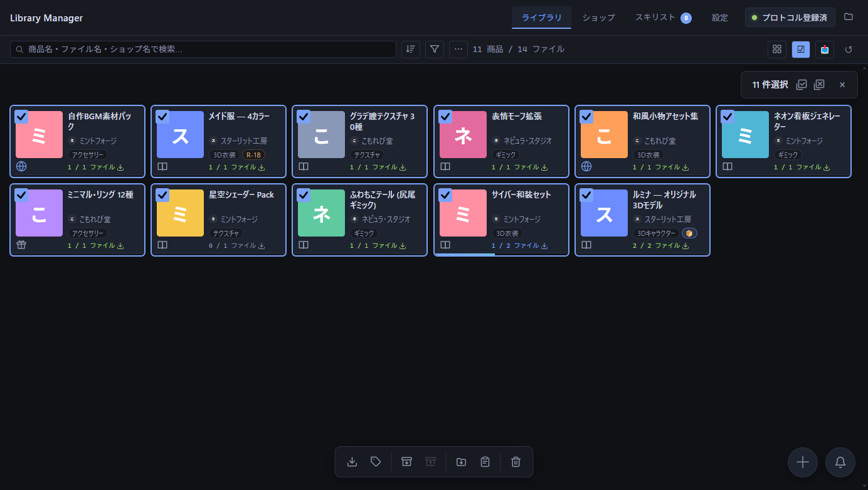Viewport: 868px width, 490px height.
Task: Click the アクセサリー tag on ミニマル・リング card
Action: [x=88, y=233]
